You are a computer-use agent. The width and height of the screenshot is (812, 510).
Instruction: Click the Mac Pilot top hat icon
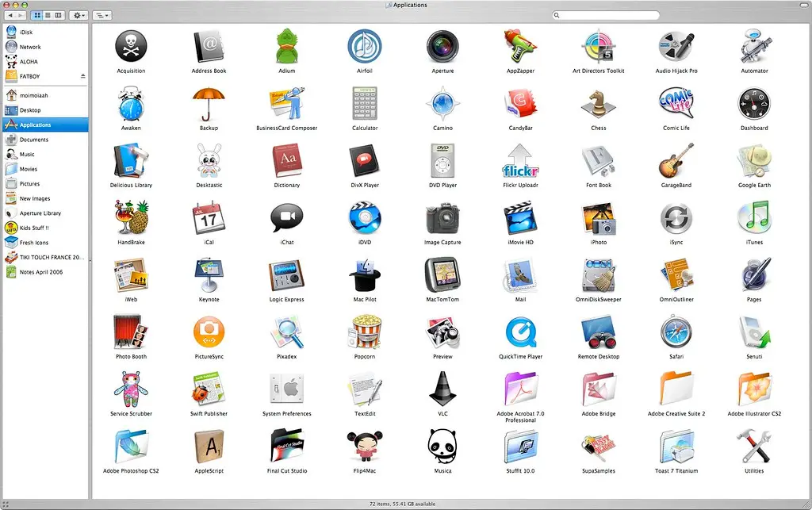(365, 275)
